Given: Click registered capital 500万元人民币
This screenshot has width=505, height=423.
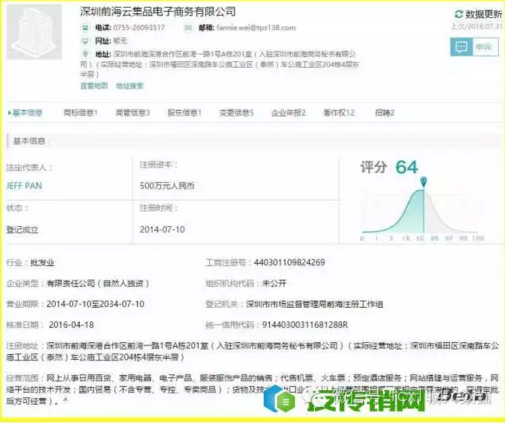Looking at the screenshot, I should 167,186.
